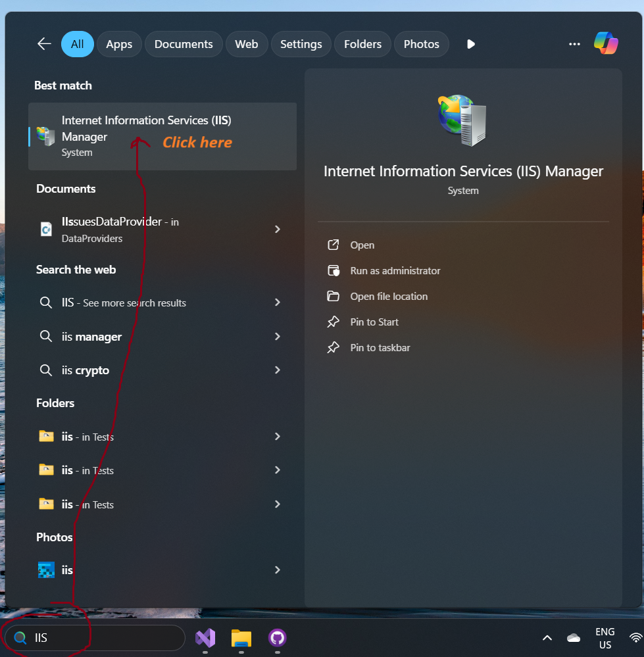Click the folder icon beside Open file location
This screenshot has height=657, width=644.
point(333,296)
